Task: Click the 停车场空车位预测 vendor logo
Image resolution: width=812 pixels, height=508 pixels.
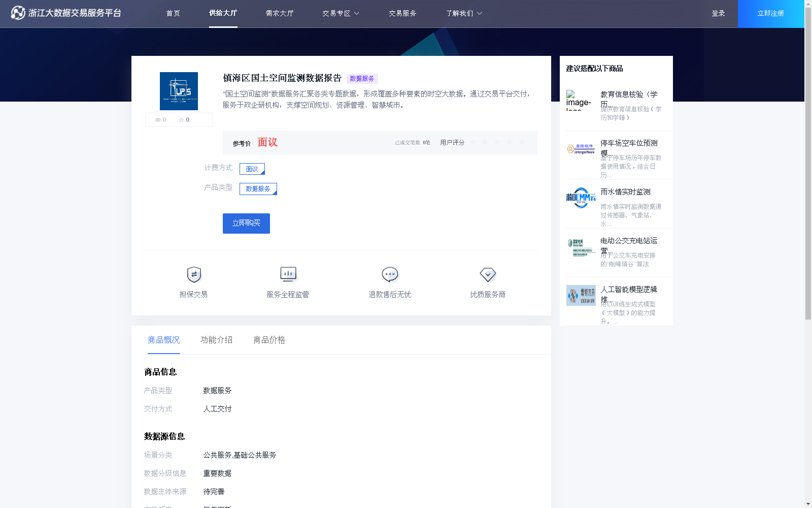Action: click(x=581, y=149)
